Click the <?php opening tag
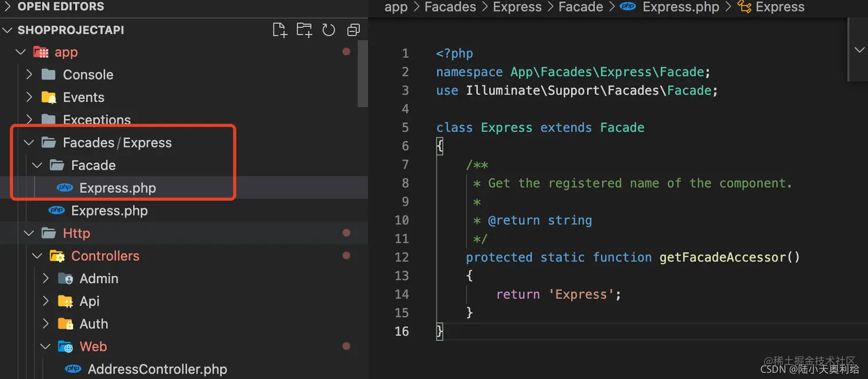Screen dimensions: 868x379 (x=455, y=53)
